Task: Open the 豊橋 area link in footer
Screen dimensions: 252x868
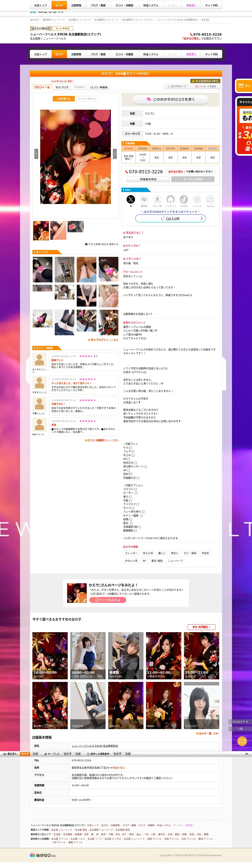Action: coord(206,834)
